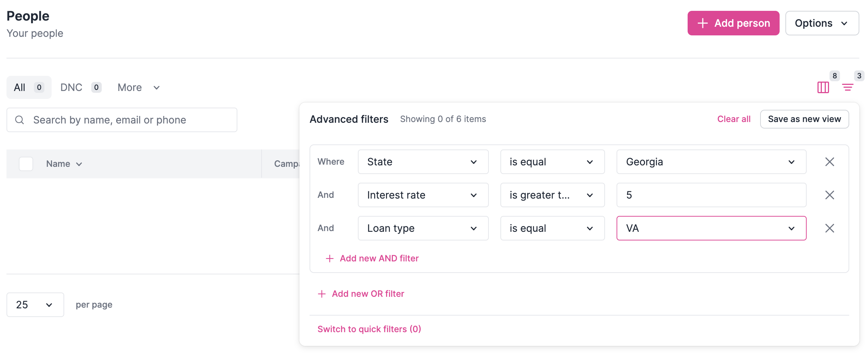The image size is (868, 356).
Task: Toggle the select-all checkbox in the table header
Action: point(26,164)
